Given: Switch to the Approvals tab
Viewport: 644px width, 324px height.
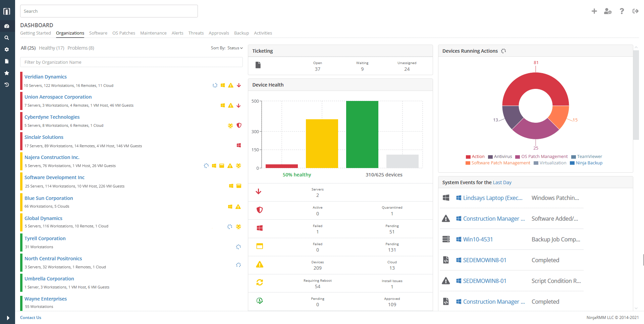Looking at the screenshot, I should [219, 33].
